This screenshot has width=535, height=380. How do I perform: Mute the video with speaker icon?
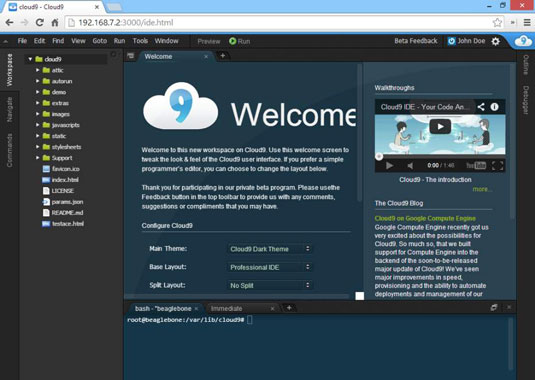(x=410, y=166)
